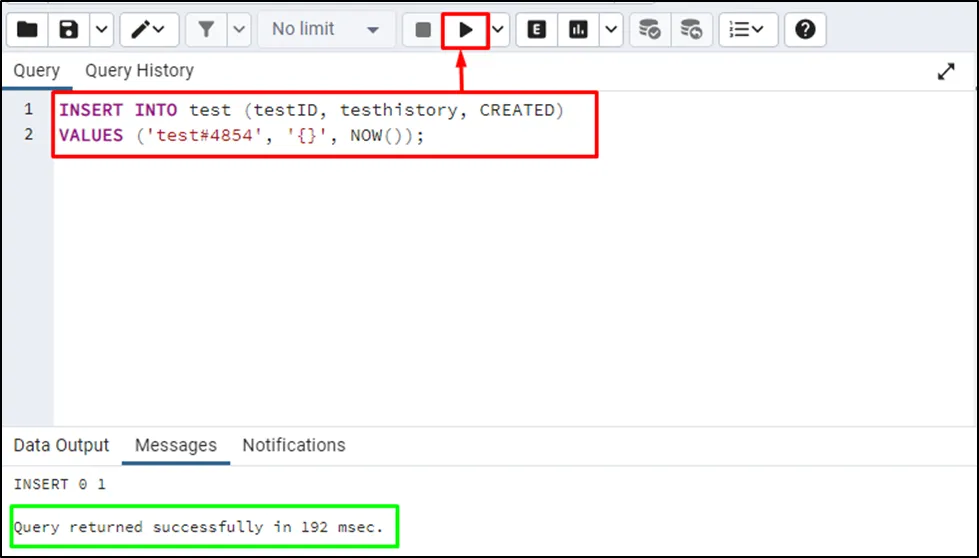Viewport: 979px width, 558px height.
Task: Open the Edit pencil menu
Action: click(x=149, y=30)
